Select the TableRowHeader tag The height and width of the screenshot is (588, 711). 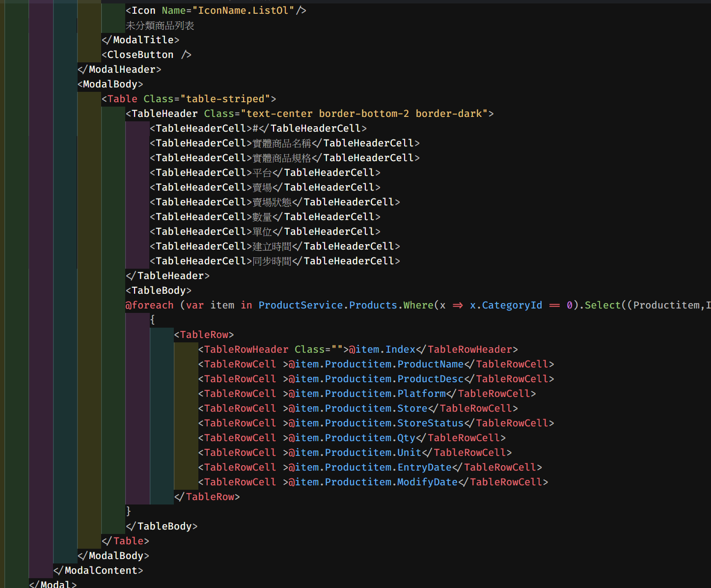coord(246,349)
